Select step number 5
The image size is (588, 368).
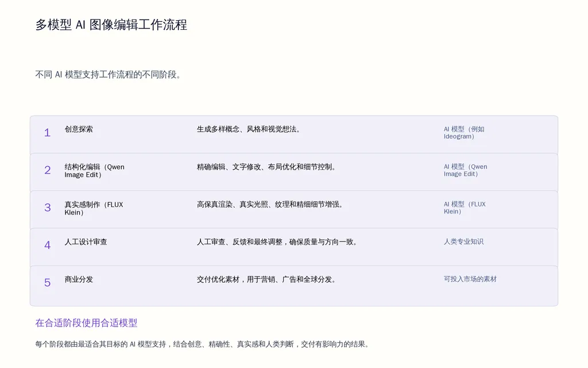[47, 283]
